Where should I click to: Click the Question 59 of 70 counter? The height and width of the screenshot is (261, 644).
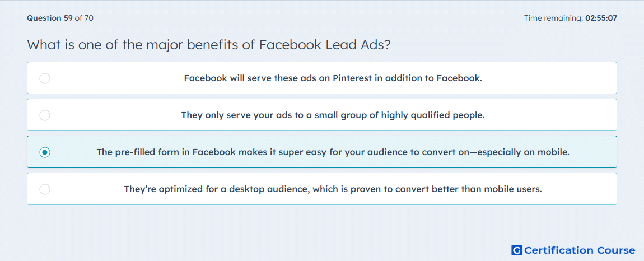tap(60, 18)
